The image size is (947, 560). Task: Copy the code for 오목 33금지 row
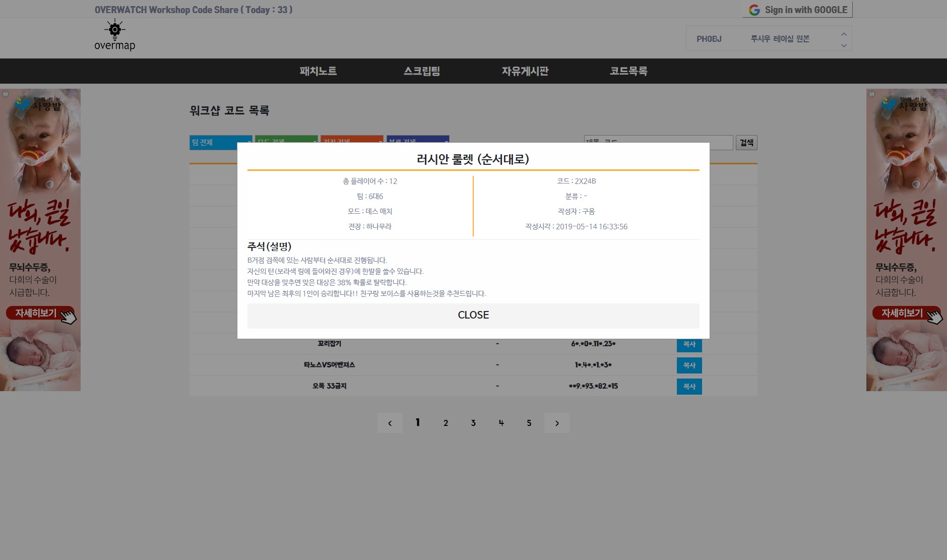[689, 387]
